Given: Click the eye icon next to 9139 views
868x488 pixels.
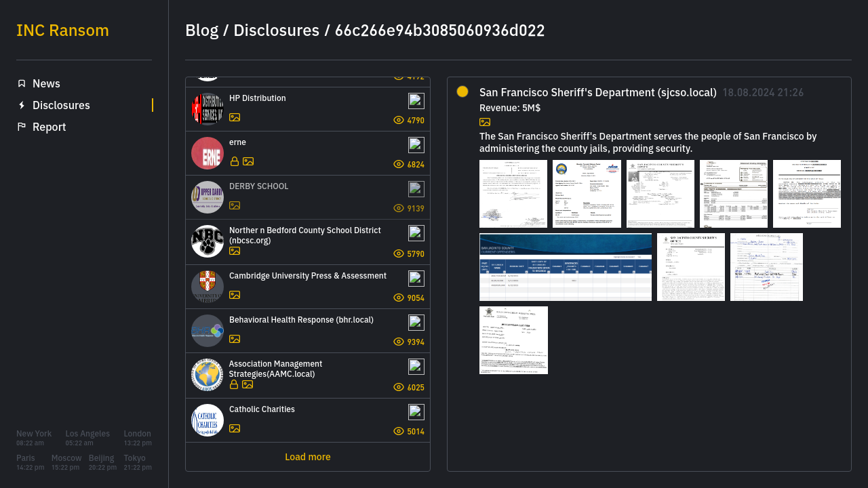Looking at the screenshot, I should (399, 208).
